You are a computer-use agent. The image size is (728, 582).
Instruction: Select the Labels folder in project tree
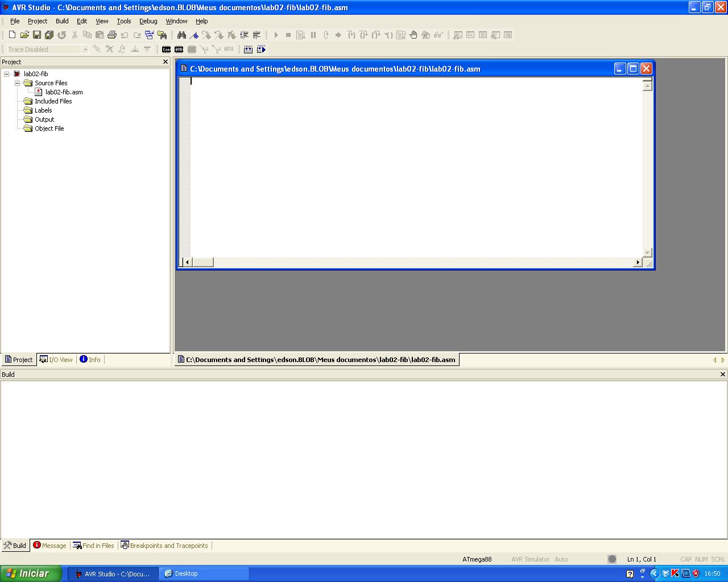[x=43, y=110]
